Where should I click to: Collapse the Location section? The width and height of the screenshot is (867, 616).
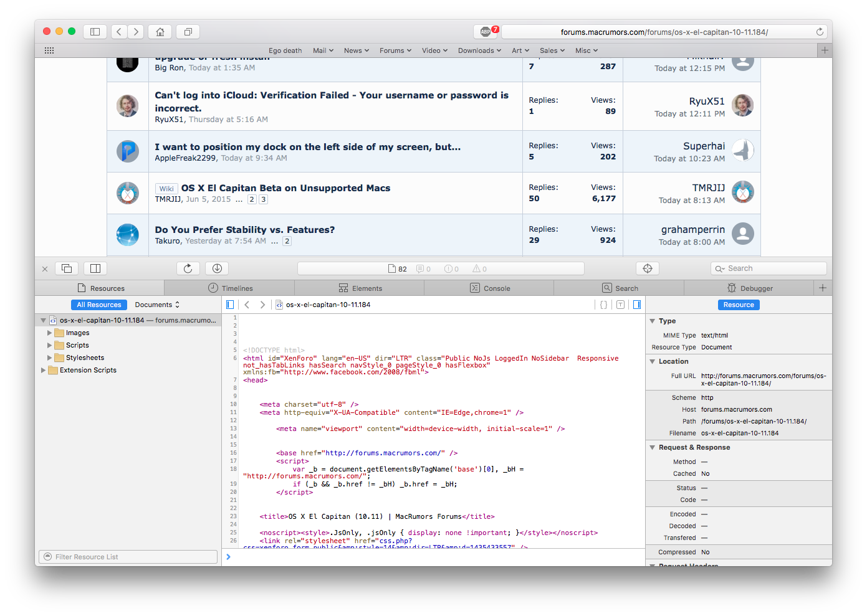[x=653, y=361]
